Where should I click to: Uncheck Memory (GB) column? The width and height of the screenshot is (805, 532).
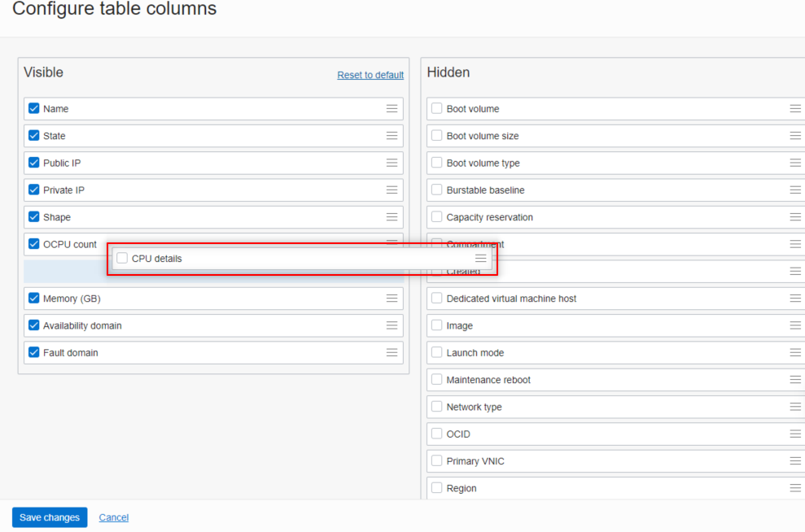tap(33, 299)
